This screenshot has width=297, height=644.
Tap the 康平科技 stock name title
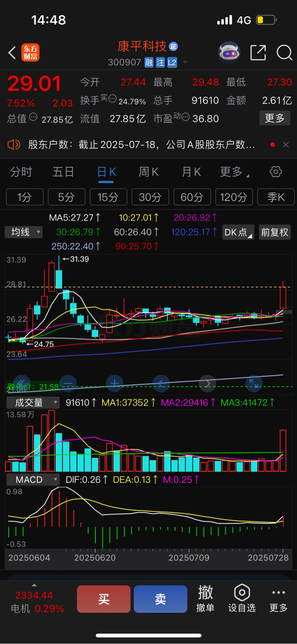click(x=142, y=46)
